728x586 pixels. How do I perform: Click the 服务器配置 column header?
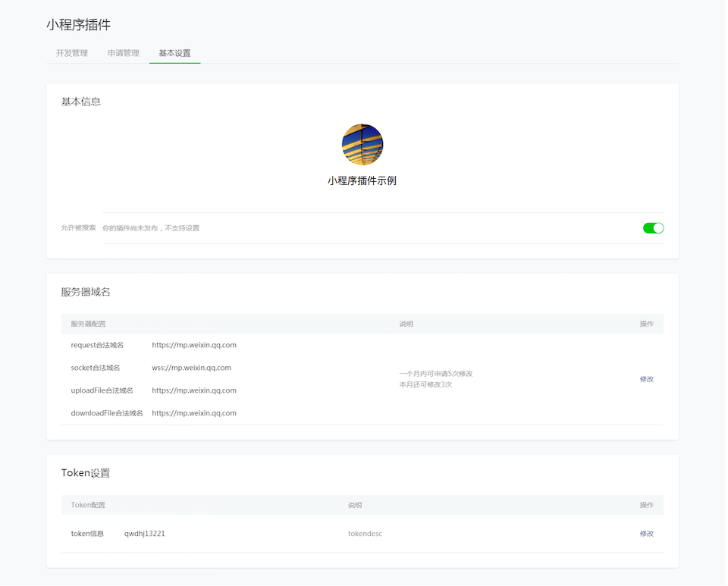click(x=89, y=323)
